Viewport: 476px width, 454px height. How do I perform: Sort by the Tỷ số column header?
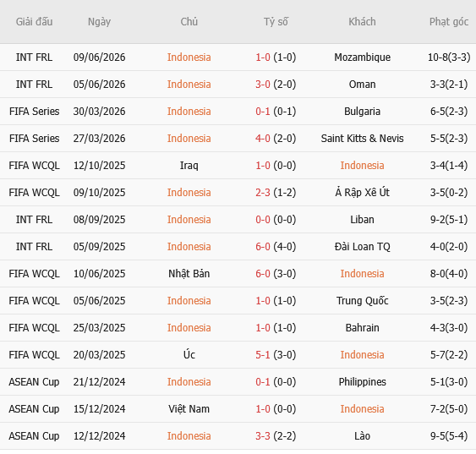[x=276, y=22]
